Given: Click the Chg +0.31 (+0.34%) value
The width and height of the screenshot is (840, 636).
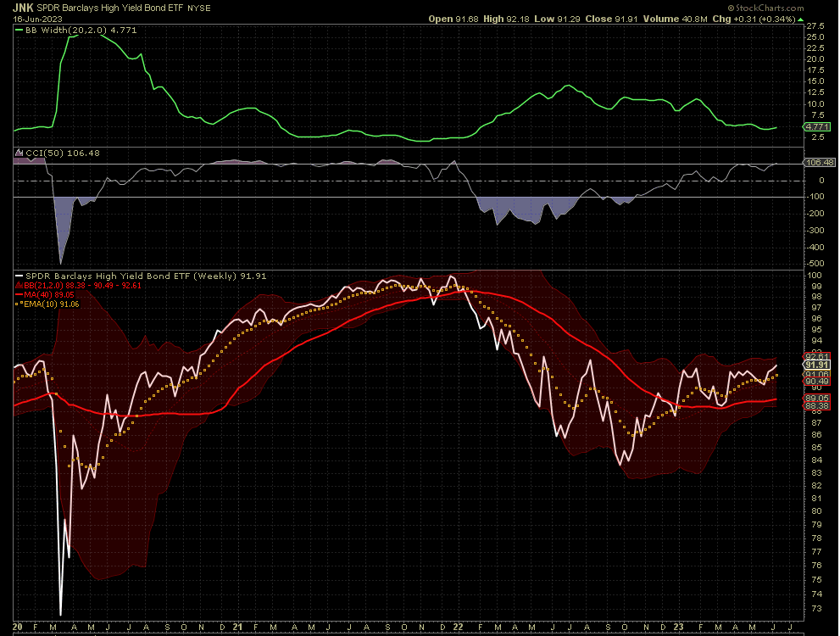Looking at the screenshot, I should 754,19.
